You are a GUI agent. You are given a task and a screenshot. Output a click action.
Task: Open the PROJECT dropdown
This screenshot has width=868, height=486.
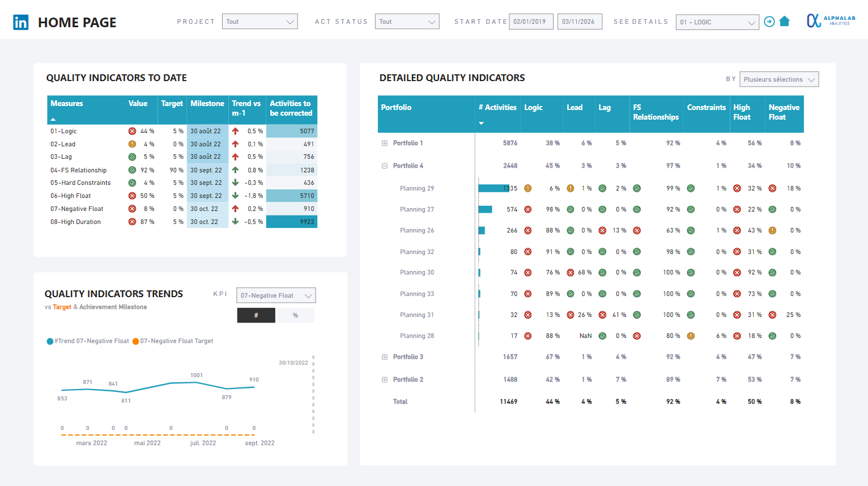click(x=259, y=22)
